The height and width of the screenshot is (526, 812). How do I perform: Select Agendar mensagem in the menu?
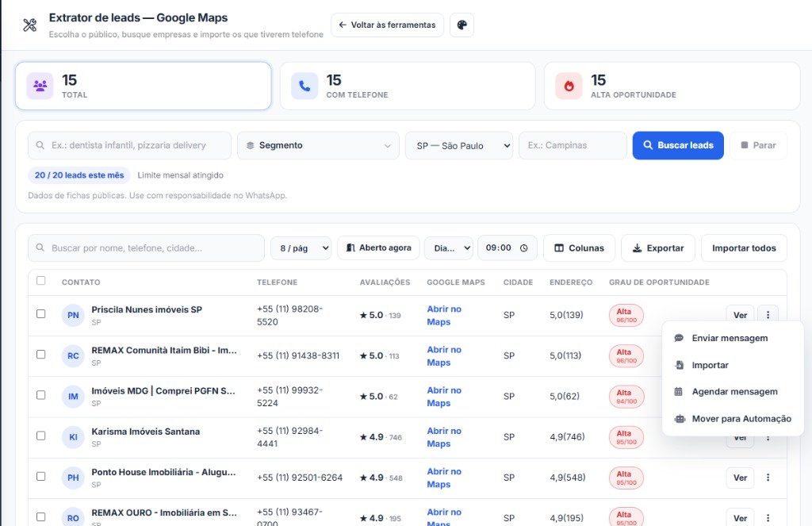click(733, 392)
